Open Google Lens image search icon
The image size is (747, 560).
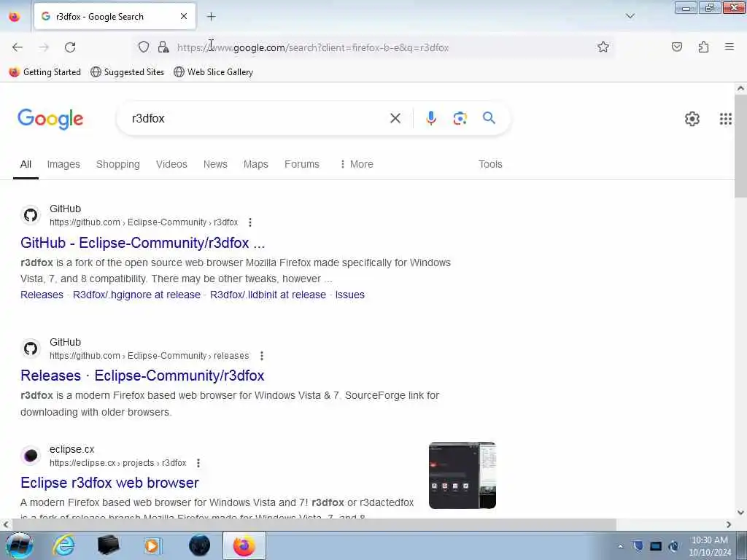(460, 118)
